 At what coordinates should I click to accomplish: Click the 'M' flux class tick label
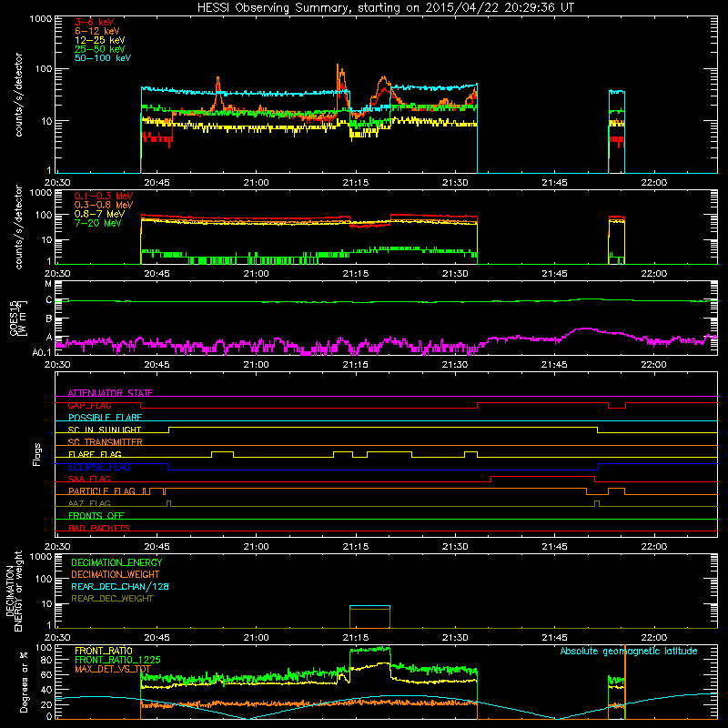coord(48,284)
